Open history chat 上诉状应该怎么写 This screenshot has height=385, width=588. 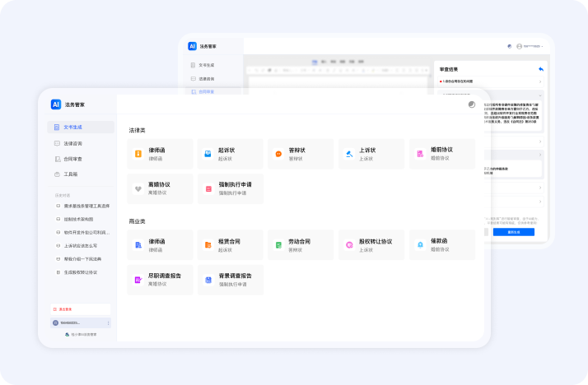pos(77,246)
